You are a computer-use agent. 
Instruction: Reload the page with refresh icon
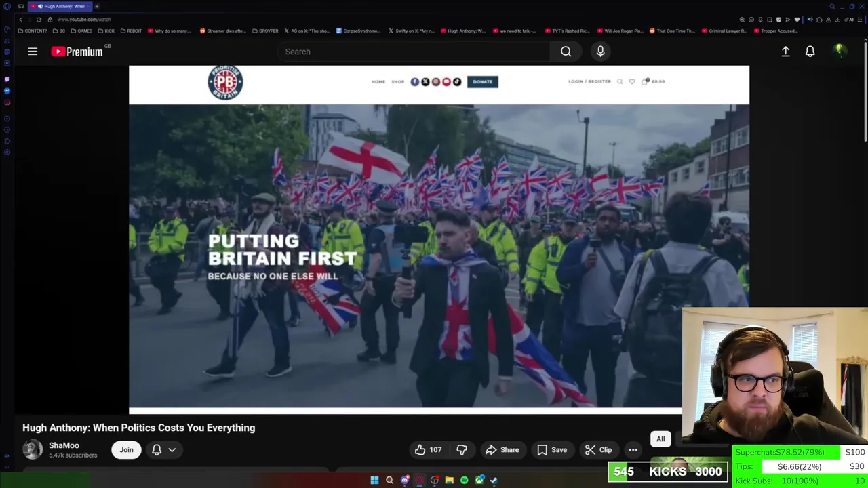39,20
